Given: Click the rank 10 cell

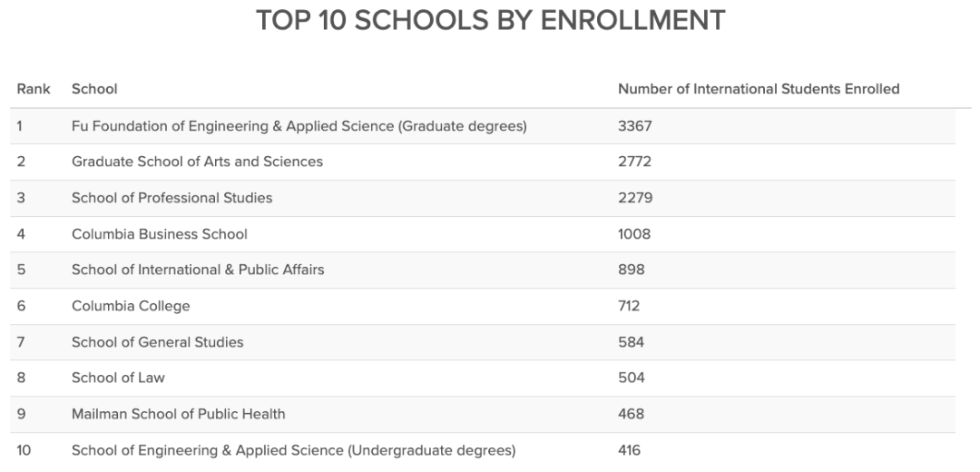Looking at the screenshot, I should 24,450.
